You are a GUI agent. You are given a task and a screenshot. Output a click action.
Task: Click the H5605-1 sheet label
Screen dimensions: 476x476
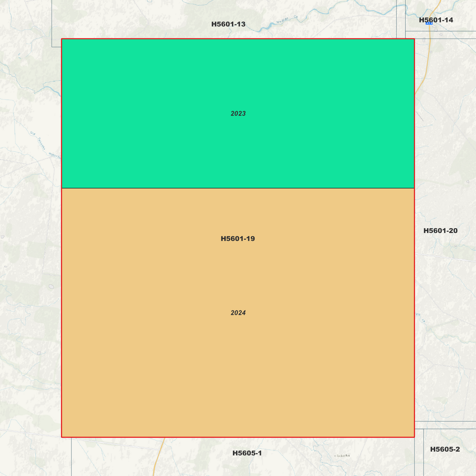[x=247, y=453]
